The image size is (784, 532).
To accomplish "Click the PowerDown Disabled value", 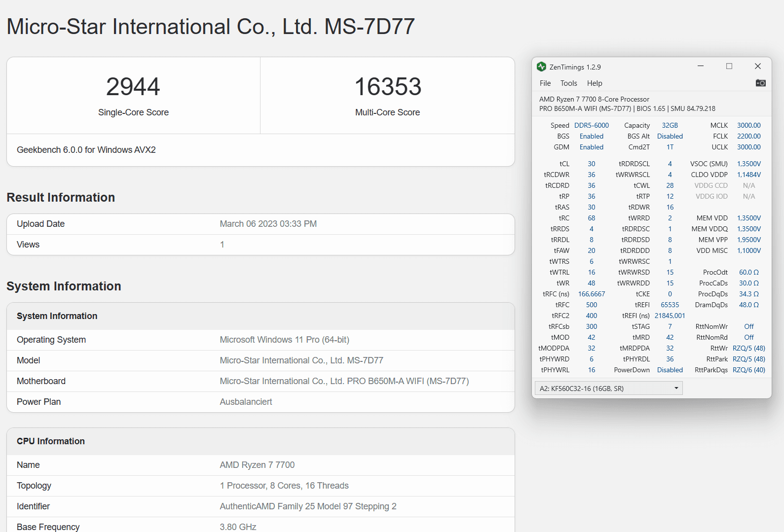I will tap(670, 370).
